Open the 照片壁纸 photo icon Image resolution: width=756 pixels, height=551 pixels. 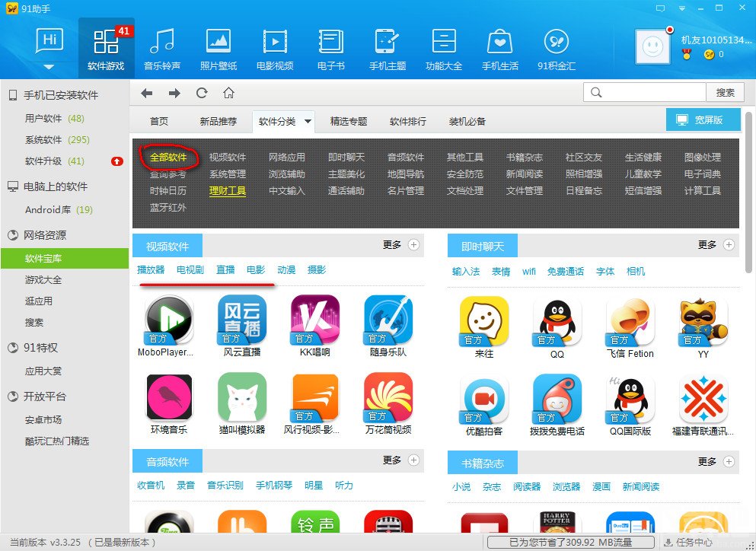click(219, 41)
